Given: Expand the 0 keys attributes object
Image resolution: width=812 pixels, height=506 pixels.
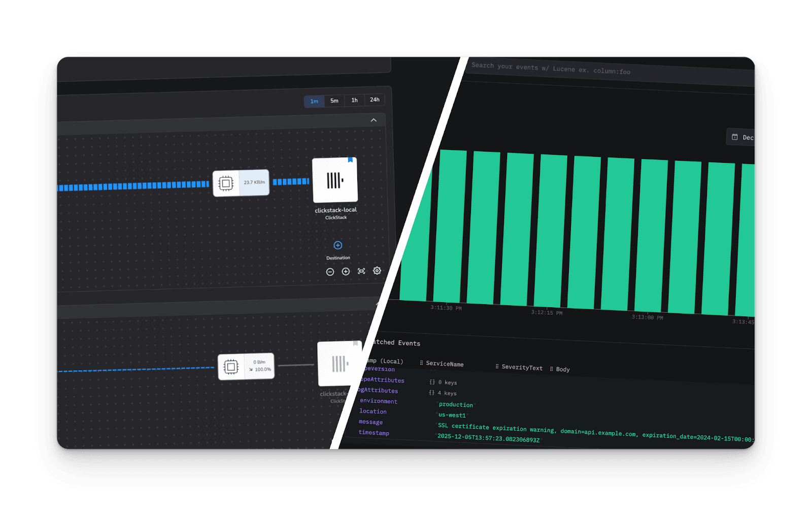Looking at the screenshot, I should tap(432, 382).
